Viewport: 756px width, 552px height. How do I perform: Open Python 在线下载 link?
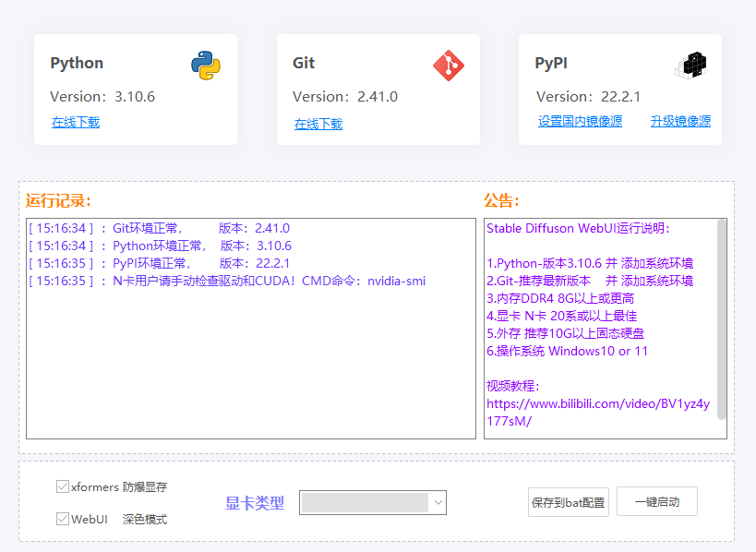click(76, 123)
